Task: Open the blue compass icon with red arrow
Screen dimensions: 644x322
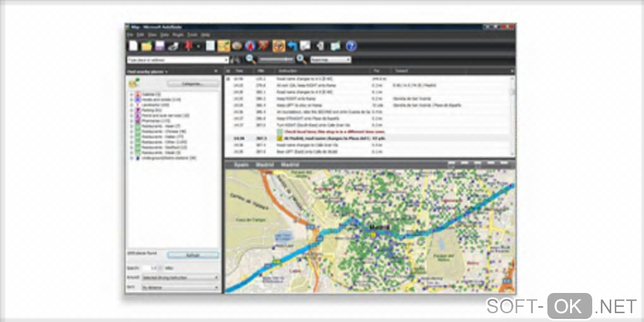Action: [x=250, y=46]
